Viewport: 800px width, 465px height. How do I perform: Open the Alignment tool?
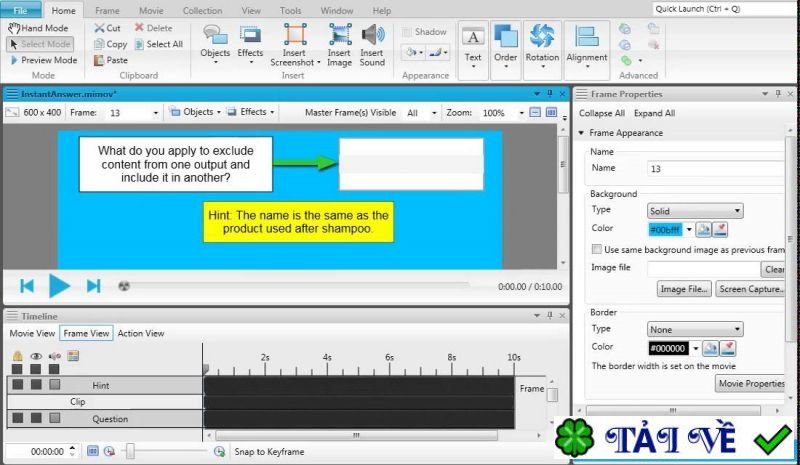(587, 50)
